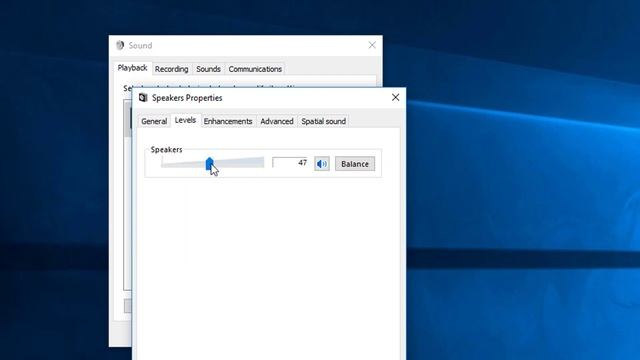The width and height of the screenshot is (640, 360).
Task: Click the Speakers volume slider thumb
Action: point(209,164)
